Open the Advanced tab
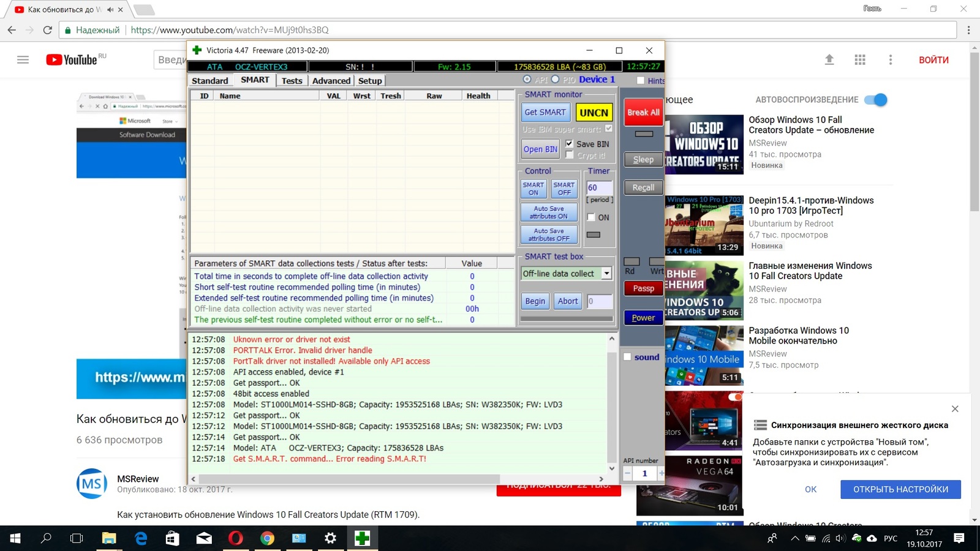 click(331, 81)
